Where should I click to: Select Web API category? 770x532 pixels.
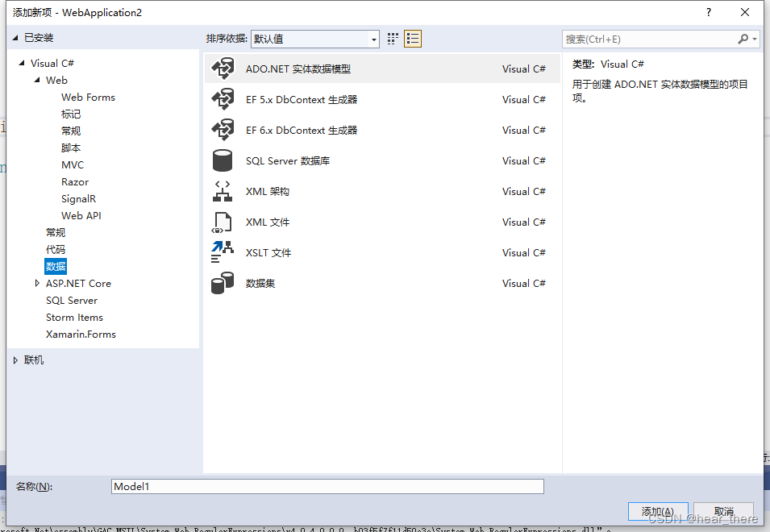81,215
